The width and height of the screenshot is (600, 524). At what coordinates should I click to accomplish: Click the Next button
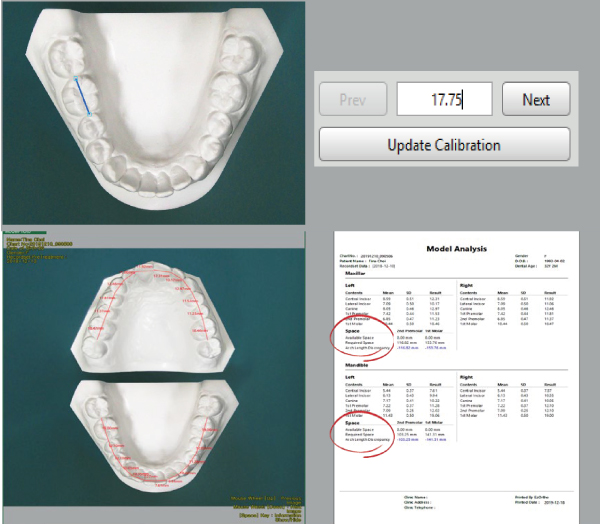(x=536, y=100)
